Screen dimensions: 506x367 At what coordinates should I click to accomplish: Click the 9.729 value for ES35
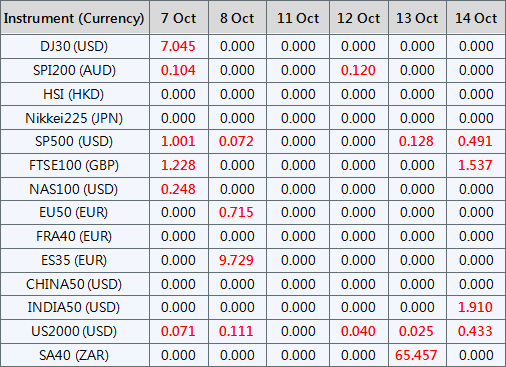tap(236, 260)
